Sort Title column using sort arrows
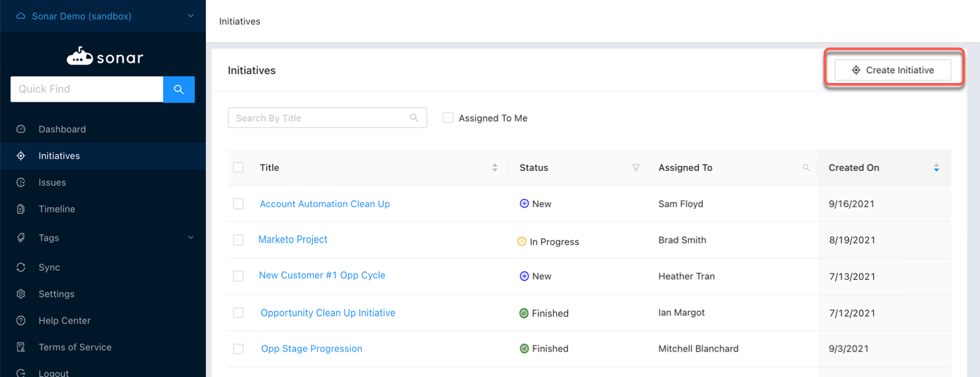 pyautogui.click(x=494, y=167)
